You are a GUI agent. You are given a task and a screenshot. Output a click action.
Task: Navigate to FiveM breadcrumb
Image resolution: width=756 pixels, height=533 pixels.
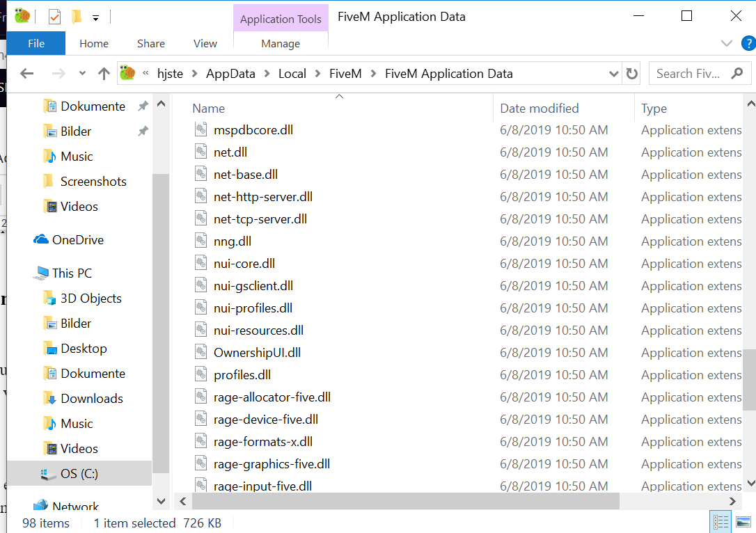point(345,74)
